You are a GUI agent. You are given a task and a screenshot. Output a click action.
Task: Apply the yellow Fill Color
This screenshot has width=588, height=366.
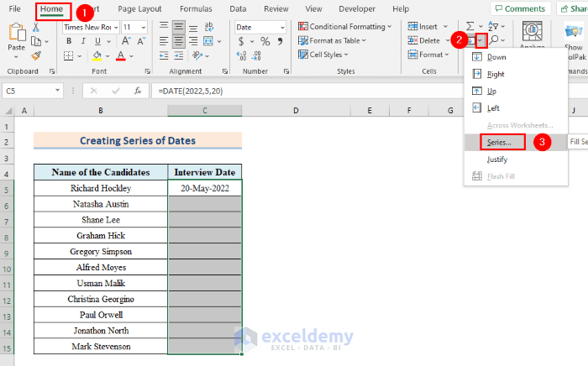tap(97, 55)
